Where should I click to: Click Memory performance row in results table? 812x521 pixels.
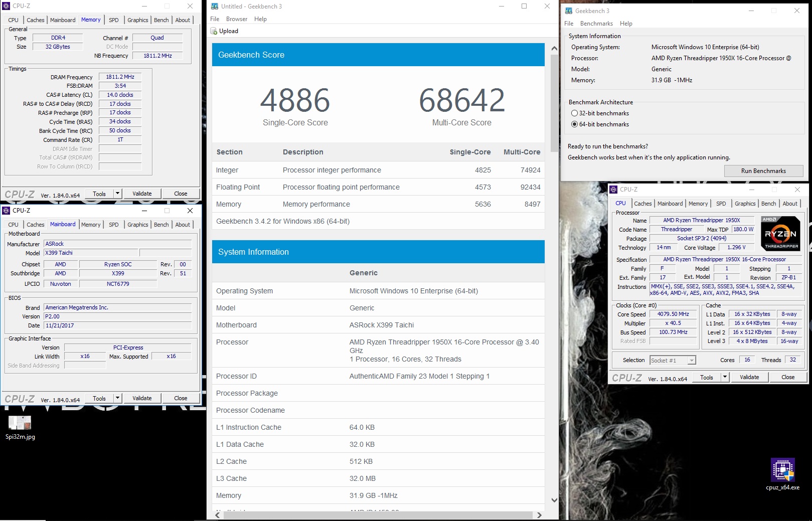[x=378, y=204]
